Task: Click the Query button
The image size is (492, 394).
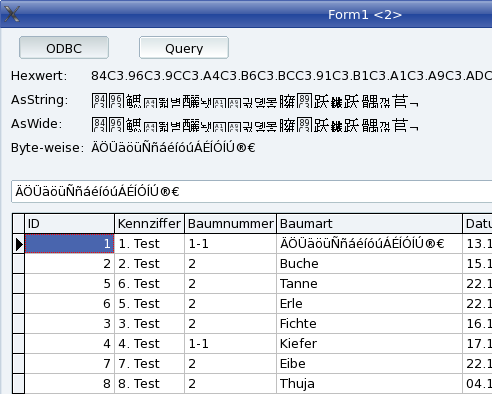Action: click(x=184, y=48)
